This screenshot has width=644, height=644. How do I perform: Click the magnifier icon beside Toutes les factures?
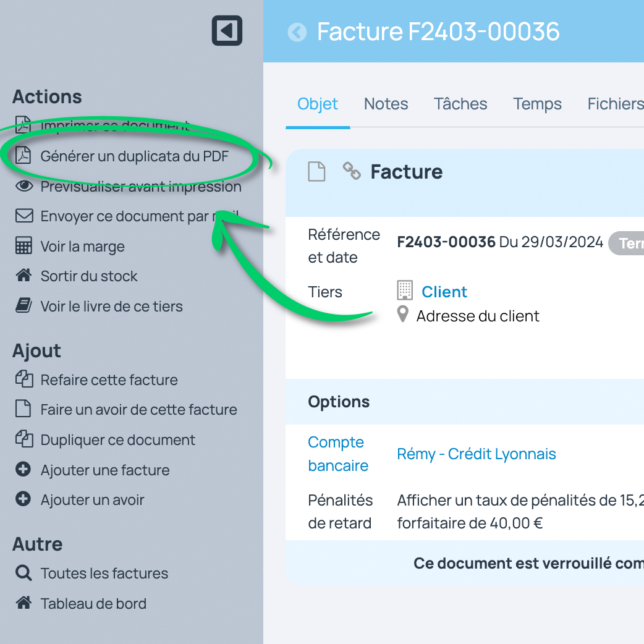22,573
